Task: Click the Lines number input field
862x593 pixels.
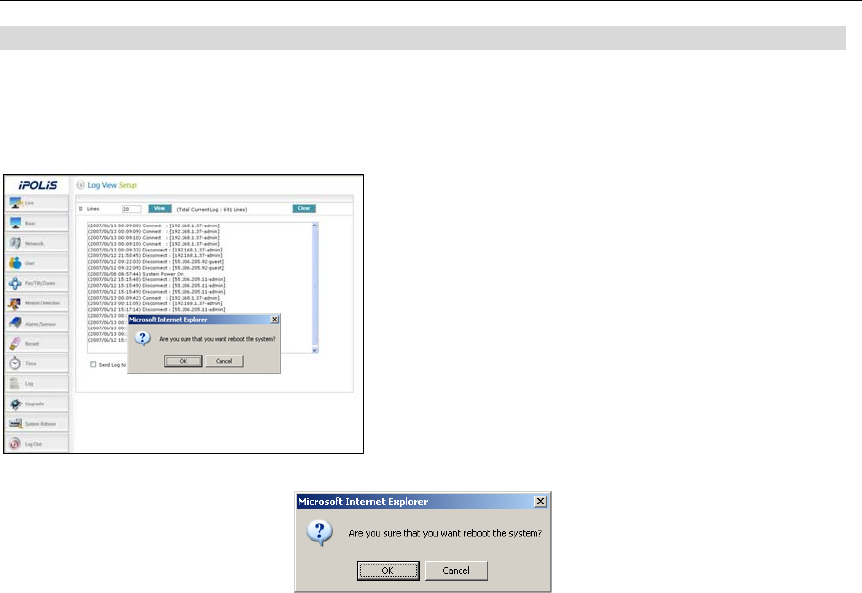Action: (131, 209)
